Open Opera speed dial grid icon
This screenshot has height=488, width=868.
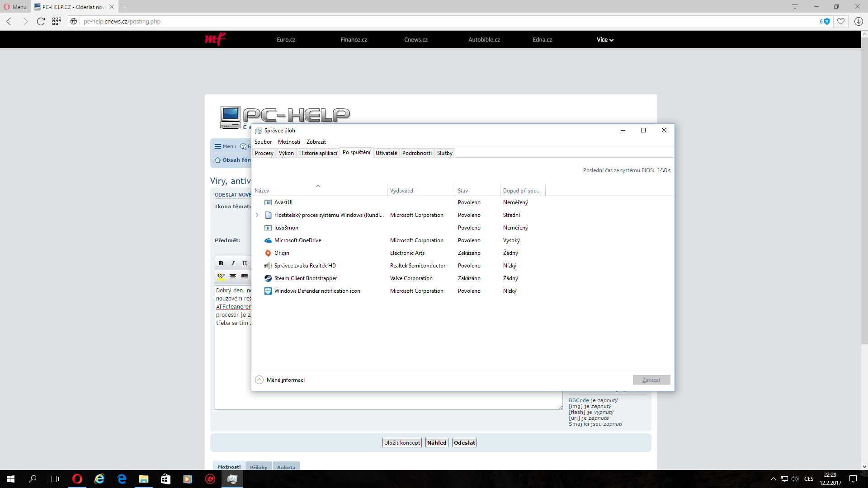coord(57,21)
